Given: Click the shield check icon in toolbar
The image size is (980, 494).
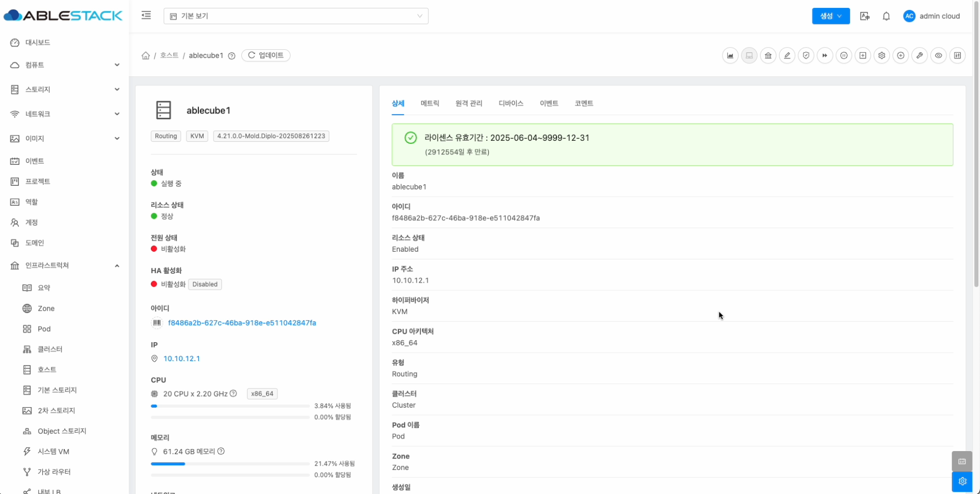Looking at the screenshot, I should pyautogui.click(x=806, y=55).
